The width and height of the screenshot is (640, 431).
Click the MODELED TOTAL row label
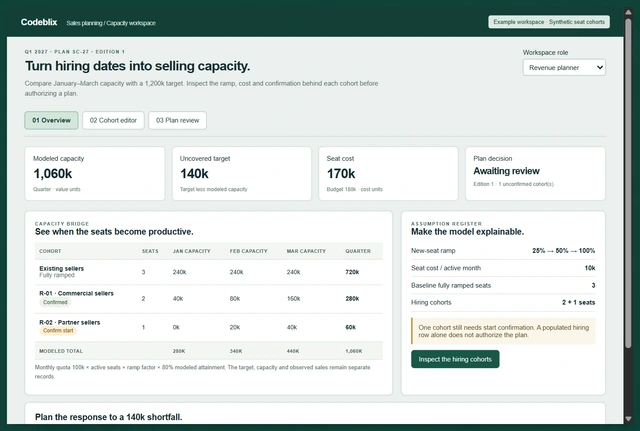[61, 351]
